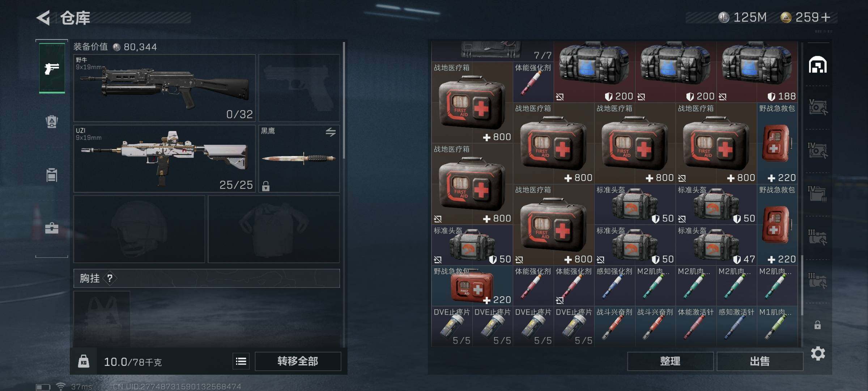Toggle the locked storage slot padlock
868x391 pixels.
(x=817, y=325)
